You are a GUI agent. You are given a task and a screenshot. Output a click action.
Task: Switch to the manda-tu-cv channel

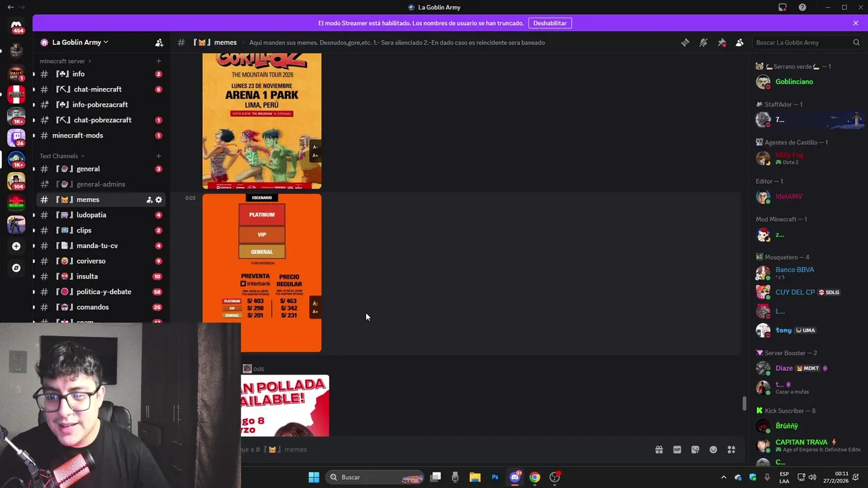click(100, 245)
